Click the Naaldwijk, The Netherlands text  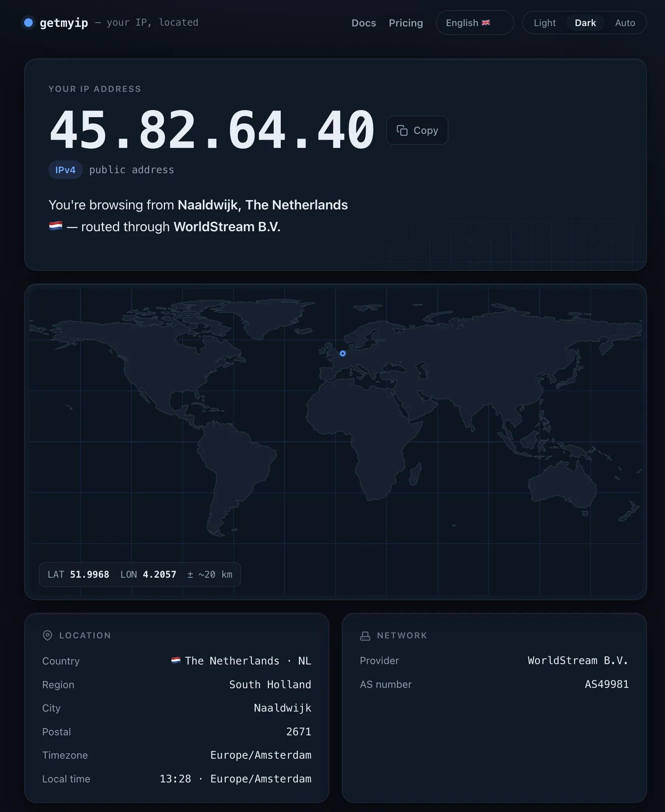pos(263,205)
